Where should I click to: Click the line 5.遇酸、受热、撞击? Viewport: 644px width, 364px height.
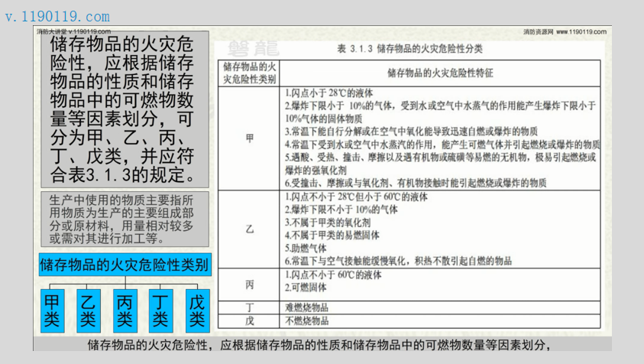(x=440, y=164)
